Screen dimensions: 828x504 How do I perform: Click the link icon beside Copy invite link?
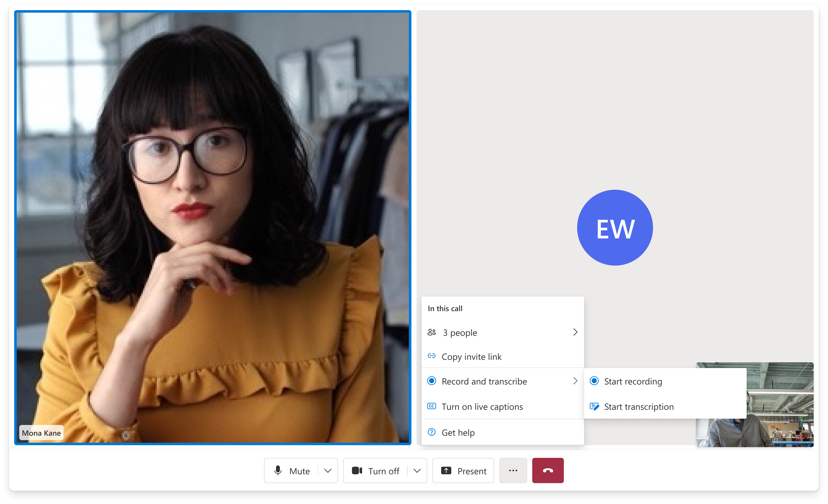click(431, 356)
